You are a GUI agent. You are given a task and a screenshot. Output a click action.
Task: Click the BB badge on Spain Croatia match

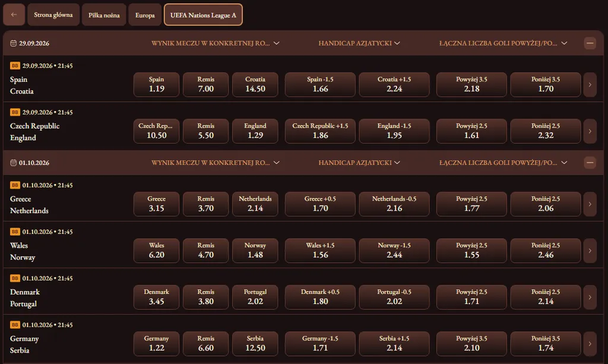[x=15, y=65]
